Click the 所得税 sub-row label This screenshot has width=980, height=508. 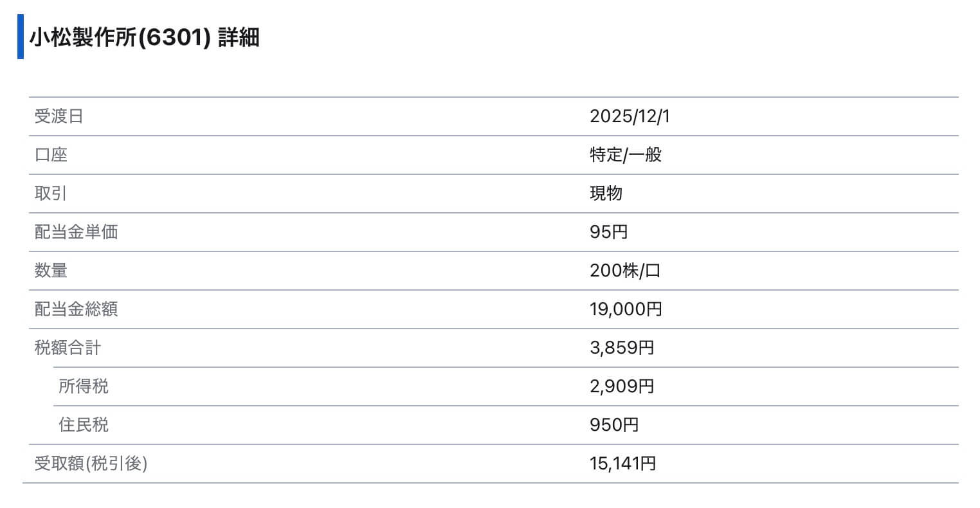pos(84,386)
